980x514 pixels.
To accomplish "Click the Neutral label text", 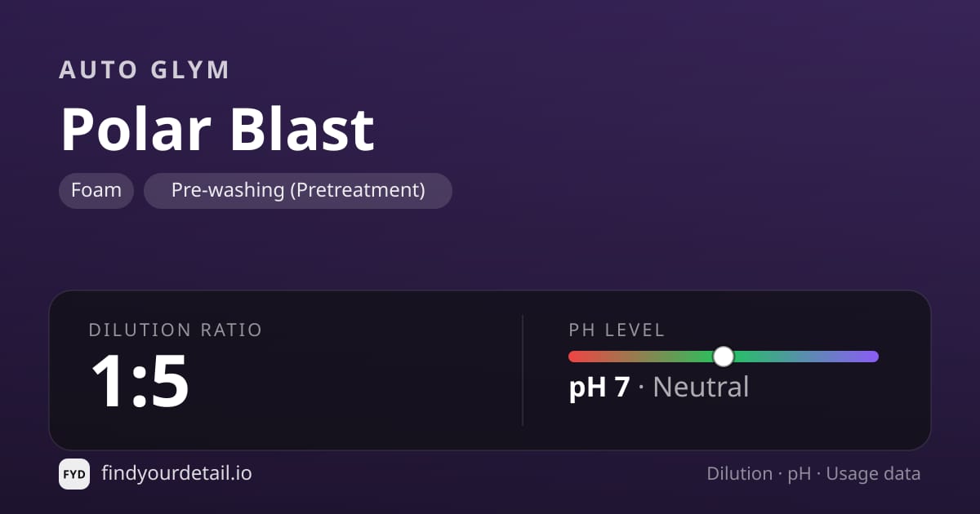I will (x=701, y=386).
